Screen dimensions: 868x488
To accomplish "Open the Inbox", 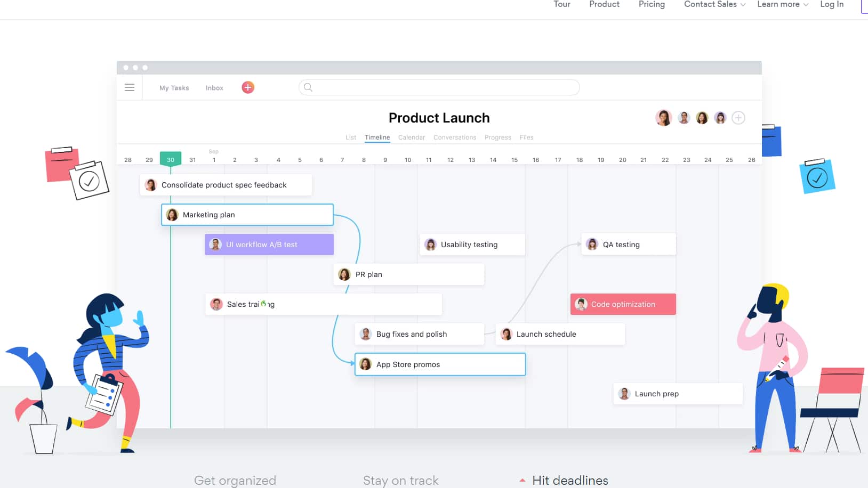I will [214, 87].
